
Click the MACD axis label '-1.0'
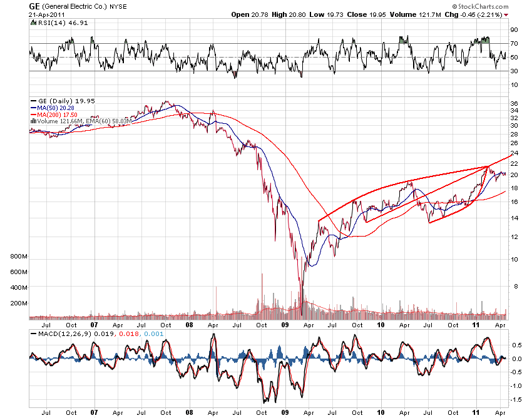pos(516,386)
